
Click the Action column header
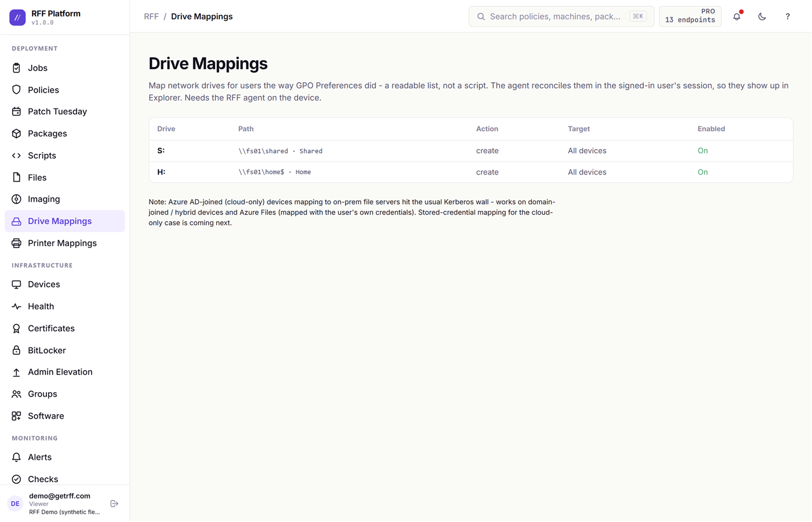pos(487,129)
